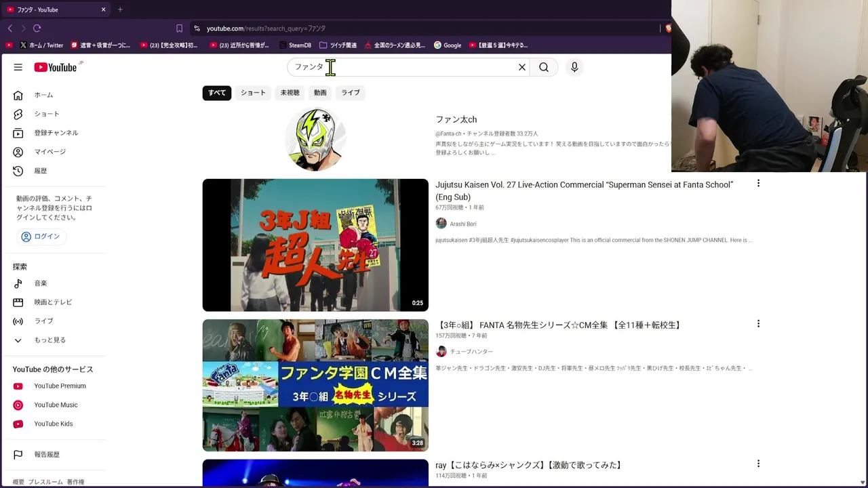The image size is (868, 488).
Task: Select the すべて filter chip
Action: coord(217,93)
